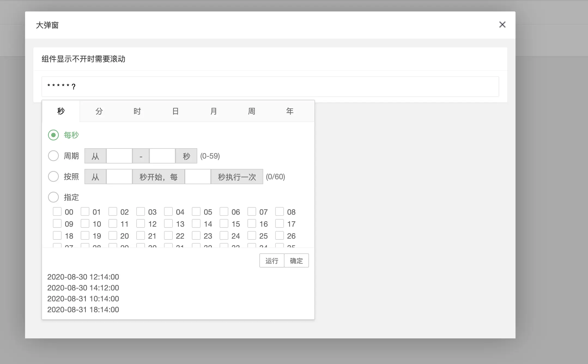The width and height of the screenshot is (588, 364).
Task: Switch to the 分 tab
Action: 99,111
